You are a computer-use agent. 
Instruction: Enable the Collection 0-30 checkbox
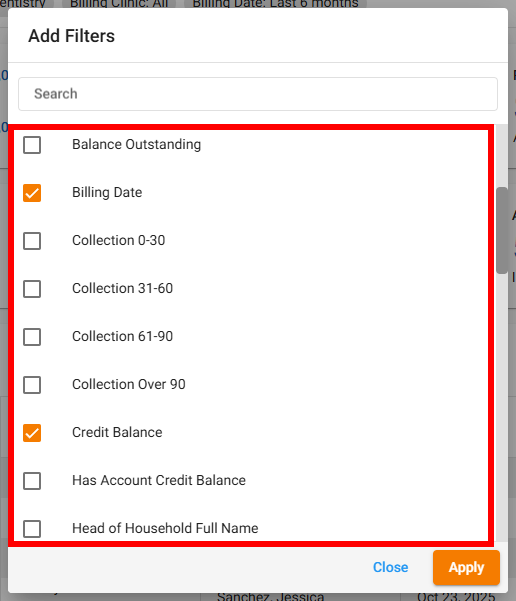point(32,241)
